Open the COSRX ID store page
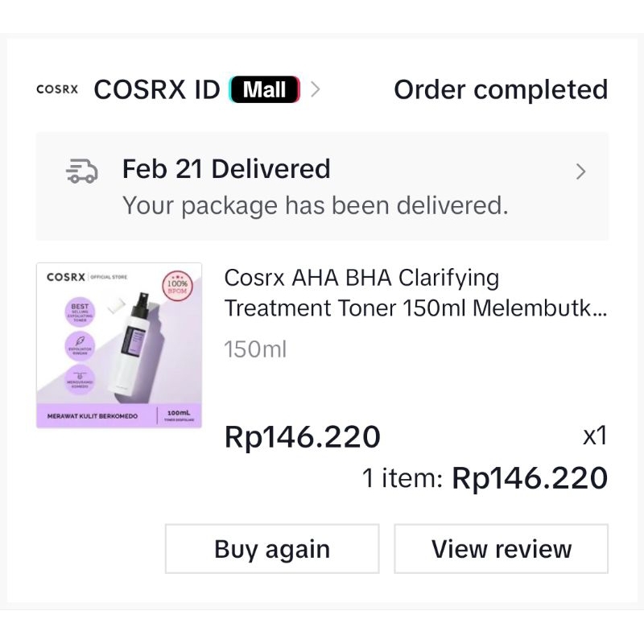Screen dimensions: 644x644 157,89
